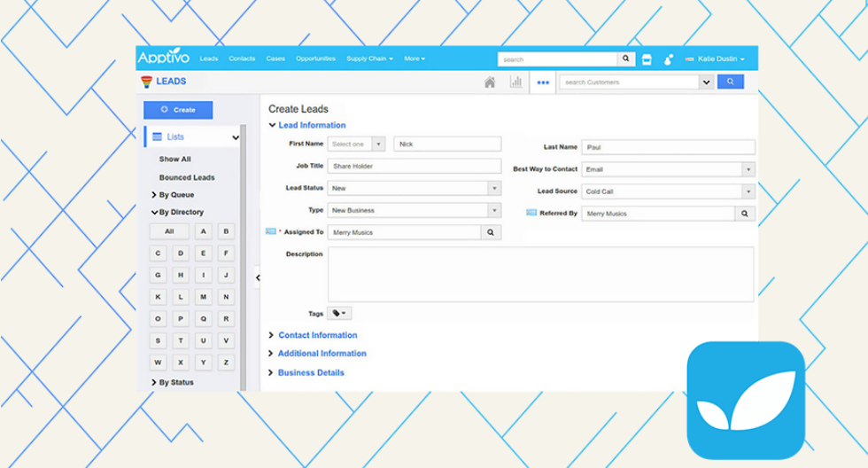
Task: Click the Assigned To card icon
Action: [271, 231]
